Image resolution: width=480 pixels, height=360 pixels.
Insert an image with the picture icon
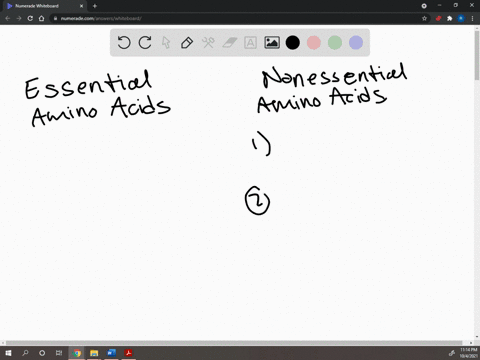pyautogui.click(x=272, y=43)
